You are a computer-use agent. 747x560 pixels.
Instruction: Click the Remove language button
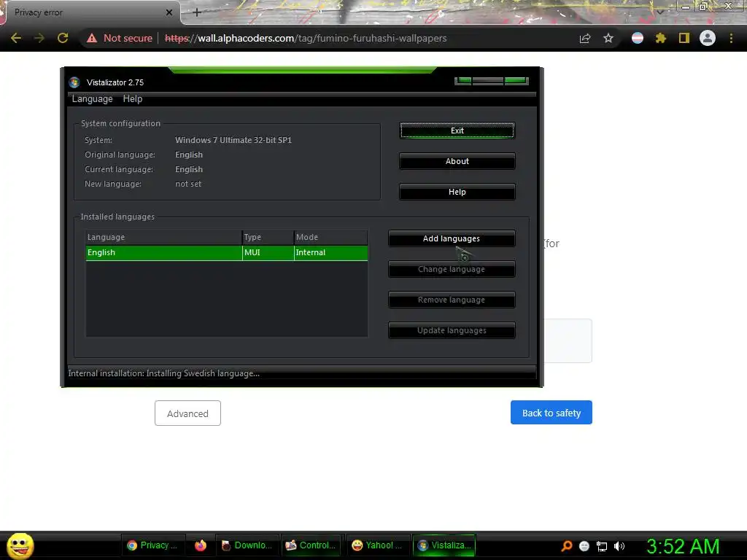(x=451, y=300)
